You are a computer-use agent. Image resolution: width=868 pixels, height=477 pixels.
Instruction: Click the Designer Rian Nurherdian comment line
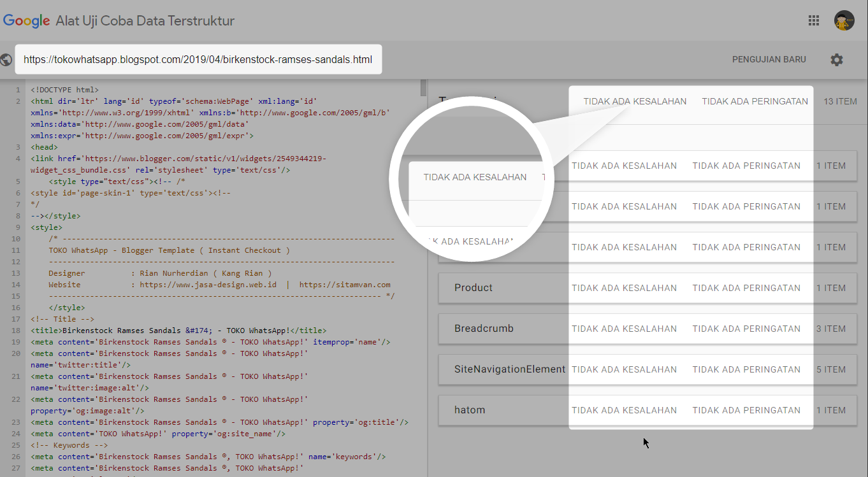click(160, 273)
